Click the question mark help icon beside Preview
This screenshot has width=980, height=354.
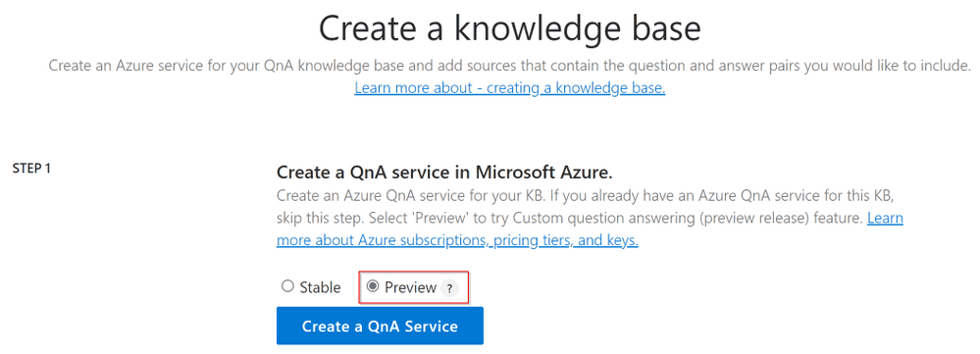pos(448,288)
